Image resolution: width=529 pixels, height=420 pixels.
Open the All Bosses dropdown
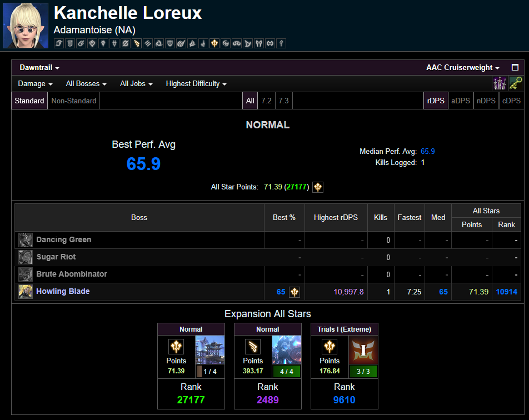(86, 84)
